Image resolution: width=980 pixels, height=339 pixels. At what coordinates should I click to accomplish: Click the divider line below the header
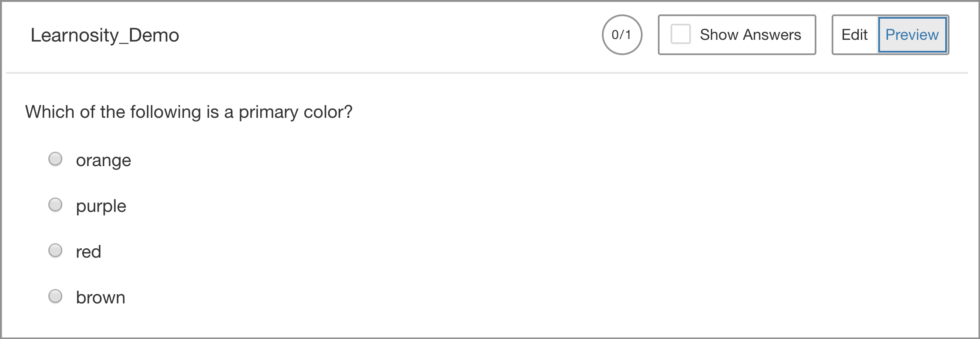pos(487,73)
